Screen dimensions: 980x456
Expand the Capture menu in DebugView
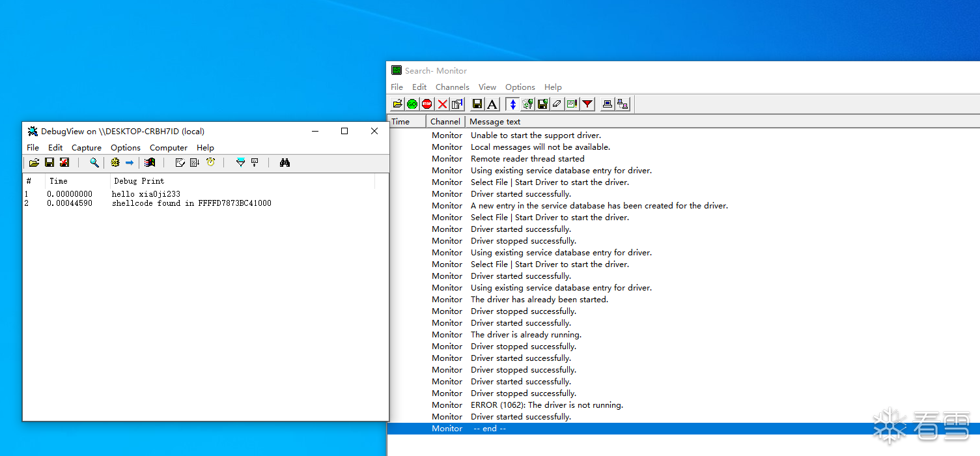click(x=87, y=148)
